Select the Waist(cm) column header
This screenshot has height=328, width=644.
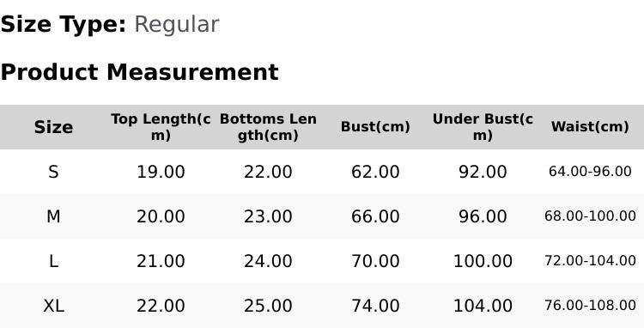pos(590,127)
